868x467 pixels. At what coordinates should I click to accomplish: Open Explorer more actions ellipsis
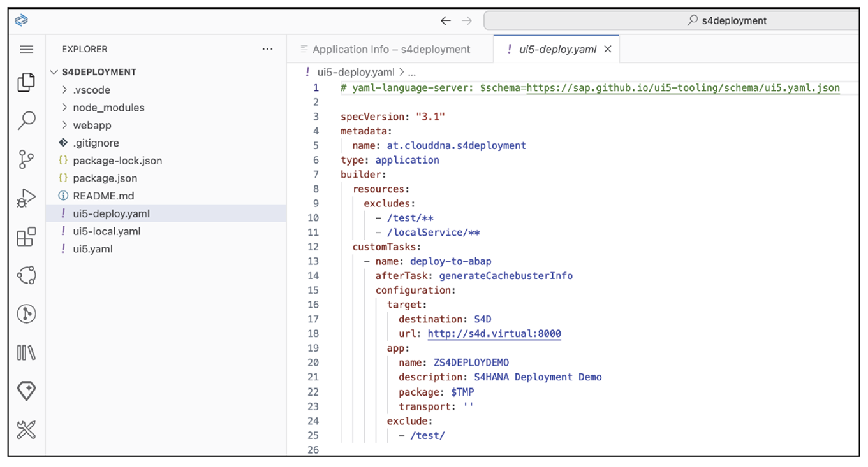(x=268, y=49)
